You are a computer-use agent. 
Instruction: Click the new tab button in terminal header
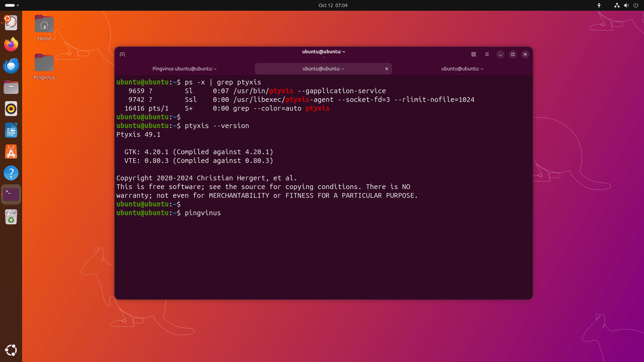point(122,55)
